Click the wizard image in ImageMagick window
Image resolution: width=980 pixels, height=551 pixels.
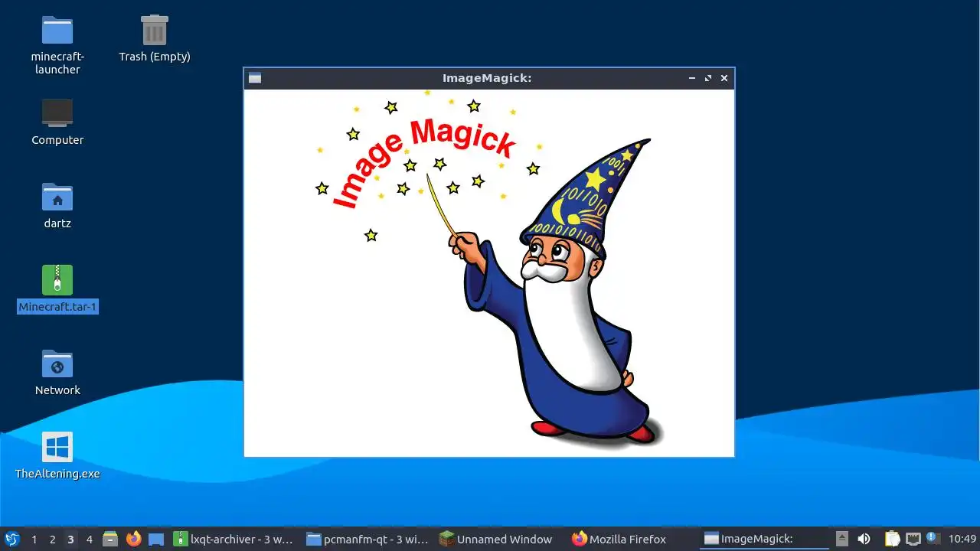489,272
